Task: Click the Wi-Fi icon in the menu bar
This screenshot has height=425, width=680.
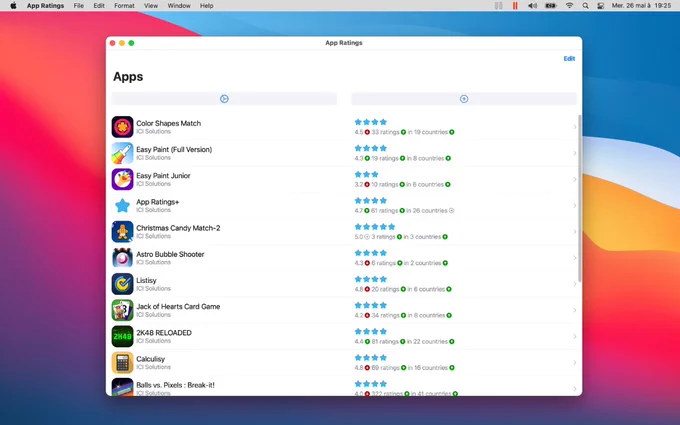Action: coord(569,6)
